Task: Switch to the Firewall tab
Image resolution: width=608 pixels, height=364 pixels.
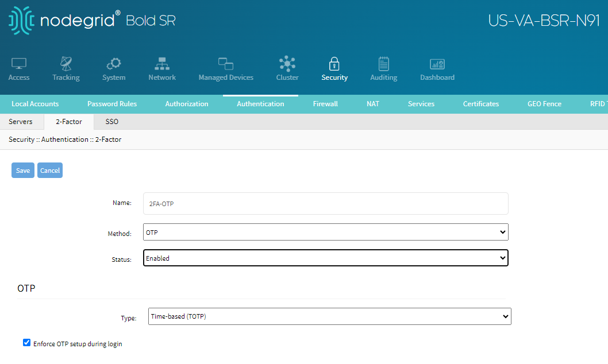Action: point(325,104)
